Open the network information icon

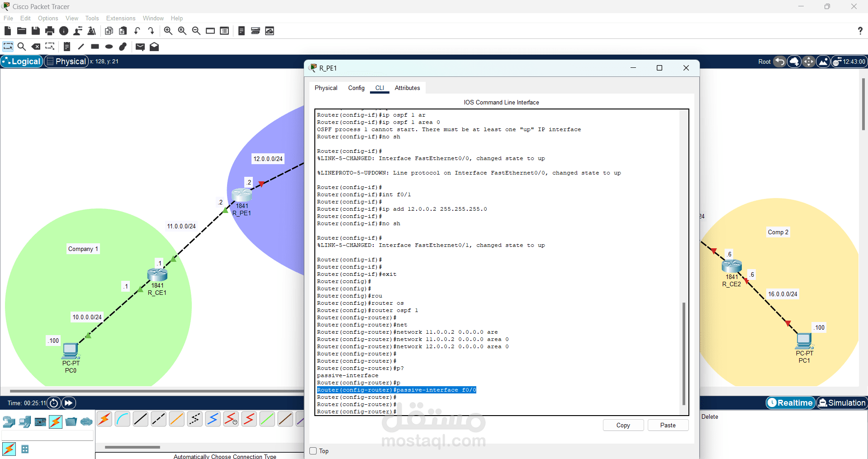click(x=64, y=31)
